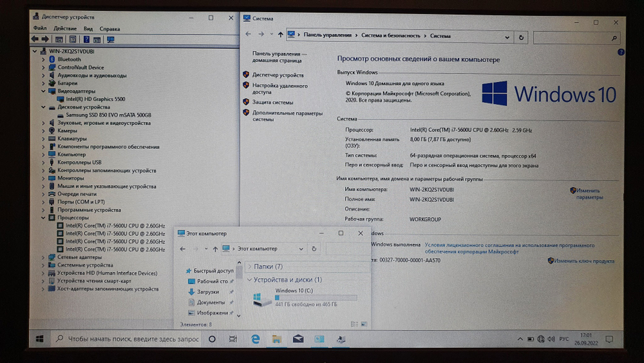Expand Папки (7) group

[249, 266]
